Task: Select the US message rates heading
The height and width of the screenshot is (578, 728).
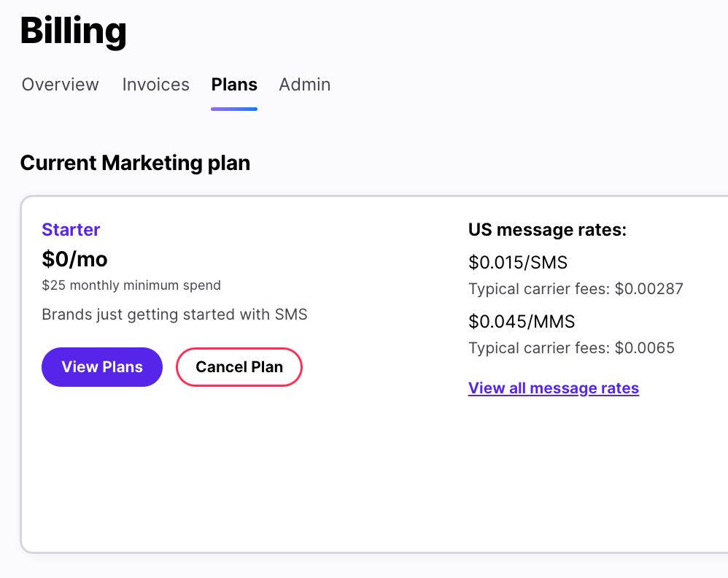Action: 546,229
